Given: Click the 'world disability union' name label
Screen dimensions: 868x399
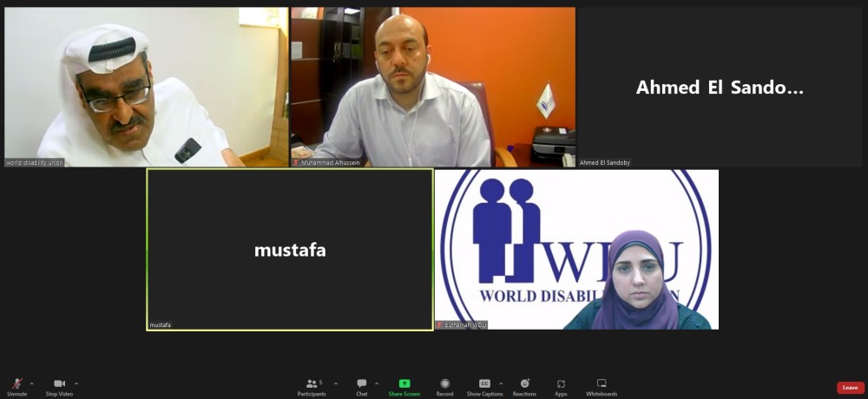Looking at the screenshot, I should [x=35, y=163].
